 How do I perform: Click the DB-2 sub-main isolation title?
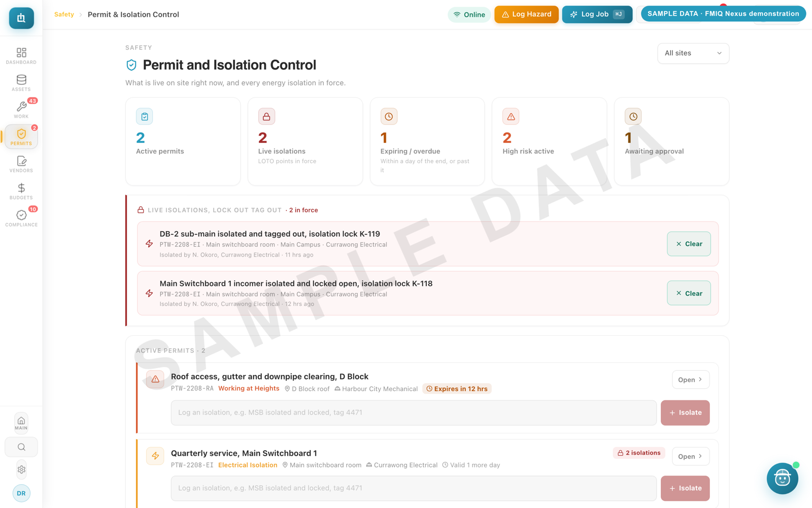point(269,234)
